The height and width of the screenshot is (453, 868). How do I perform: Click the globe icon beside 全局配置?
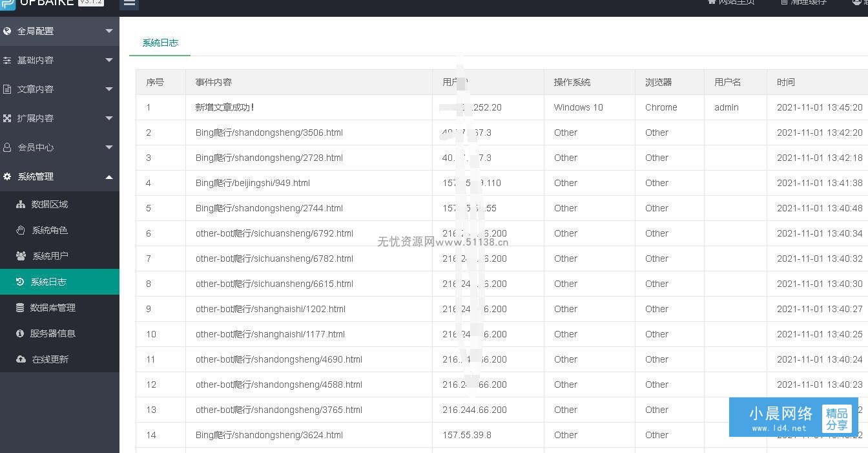7,31
